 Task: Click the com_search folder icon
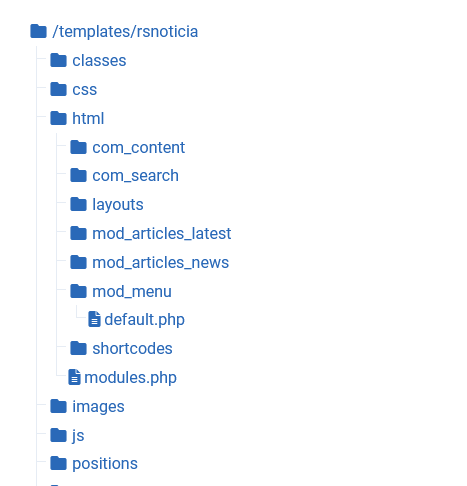pos(78,175)
